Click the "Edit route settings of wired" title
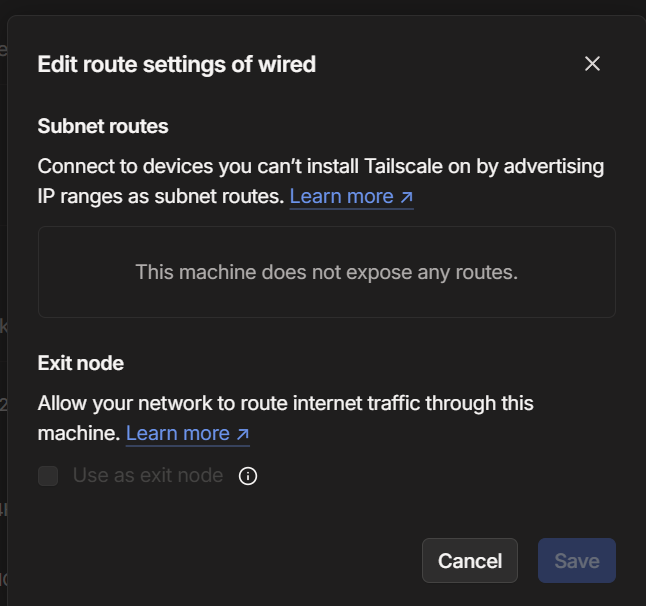 pos(176,65)
